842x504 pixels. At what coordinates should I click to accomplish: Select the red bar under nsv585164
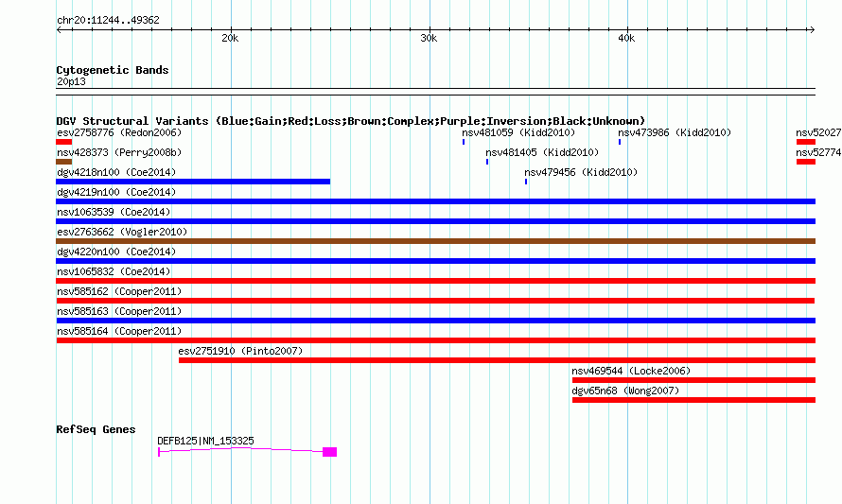[435, 340]
